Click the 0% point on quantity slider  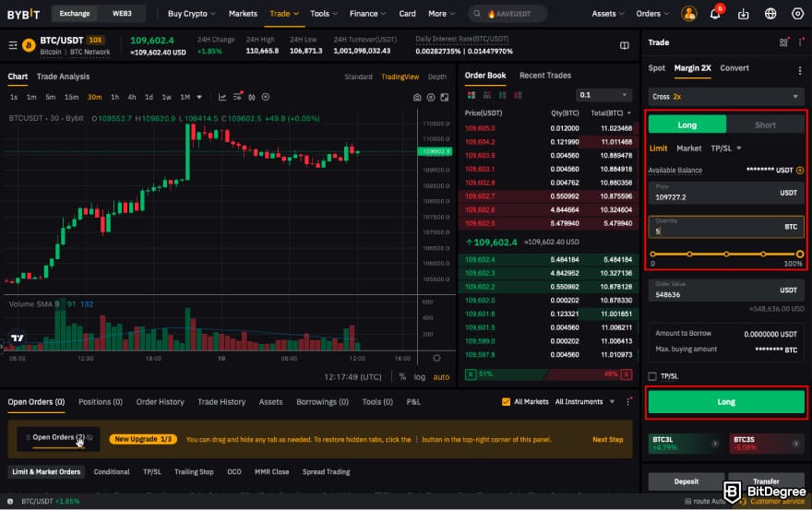(652, 254)
